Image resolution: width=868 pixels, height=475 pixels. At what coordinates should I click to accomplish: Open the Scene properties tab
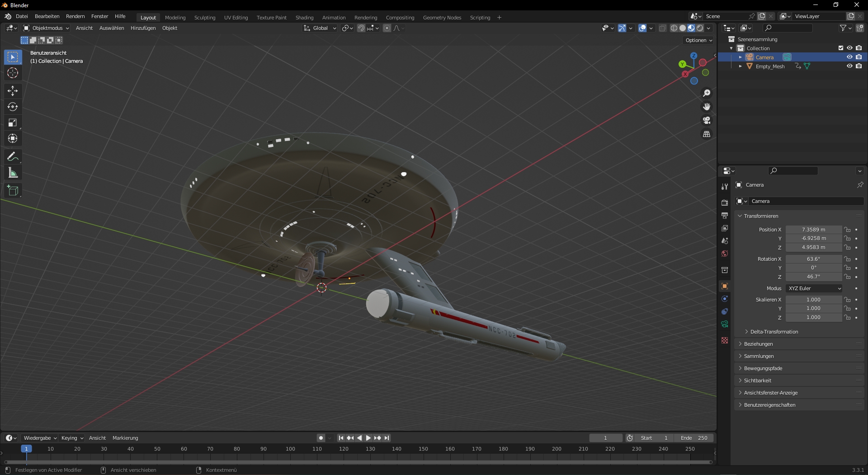tap(725, 241)
